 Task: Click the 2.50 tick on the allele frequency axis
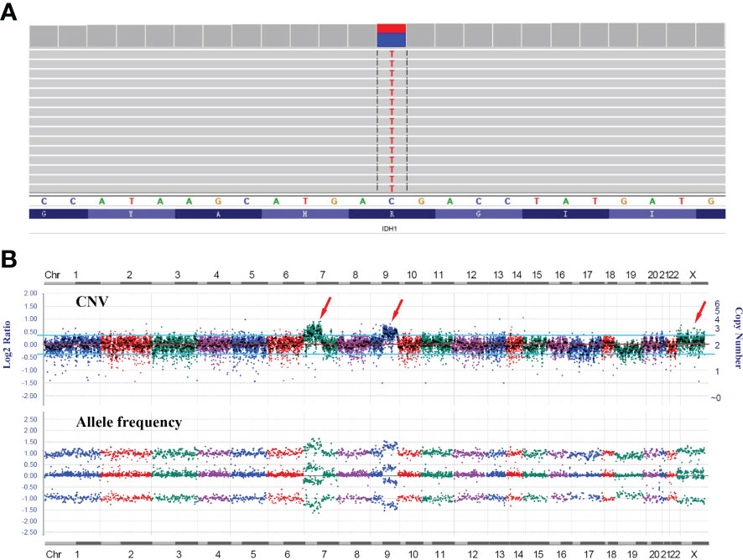pyautogui.click(x=30, y=419)
